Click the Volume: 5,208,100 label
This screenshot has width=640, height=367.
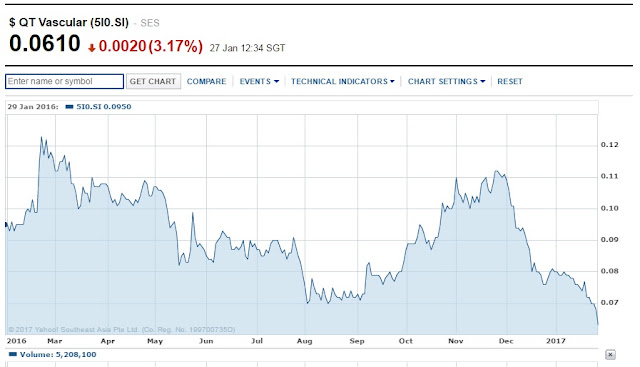coord(58,354)
